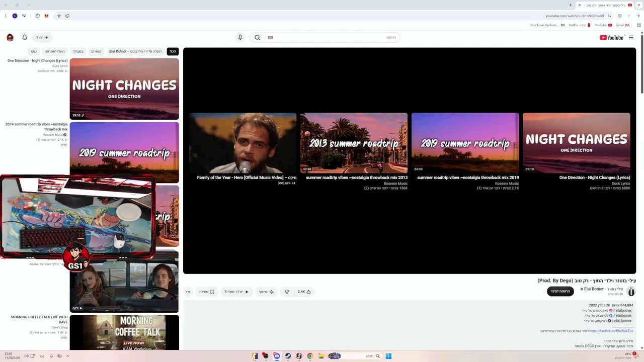
Task: Select the Elai Botner uploads filter chip
Action: coord(136,51)
